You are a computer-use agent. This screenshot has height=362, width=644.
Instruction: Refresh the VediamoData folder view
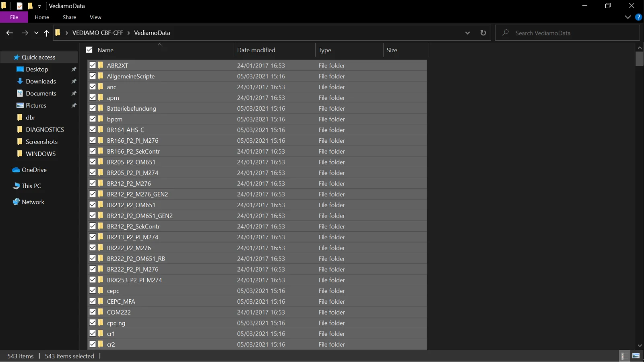tap(483, 33)
